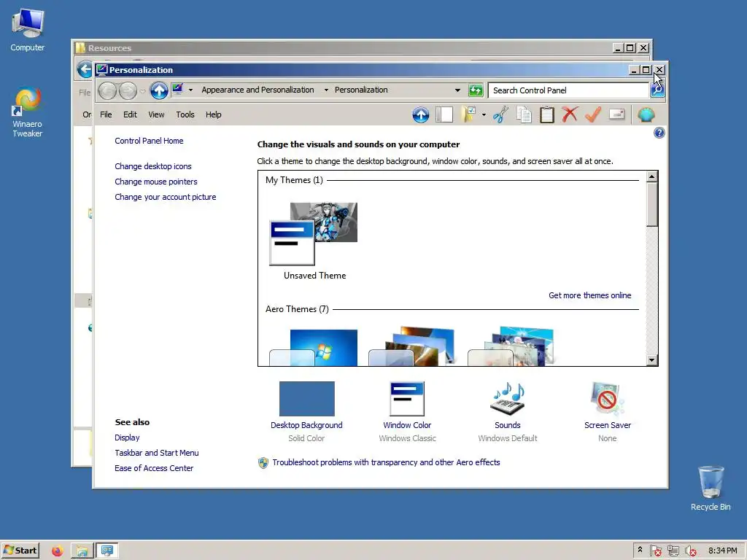Click the Copy pages icon
The image size is (747, 560).
click(524, 114)
